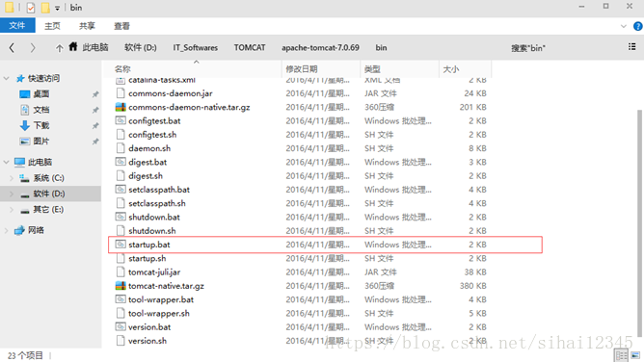The height and width of the screenshot is (362, 644).
Task: Click the configtest.sh file icon
Action: tap(121, 135)
